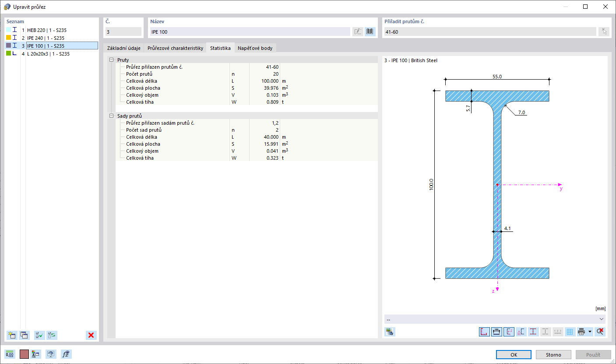Click the Přiřadit prutům č. field

[490, 31]
